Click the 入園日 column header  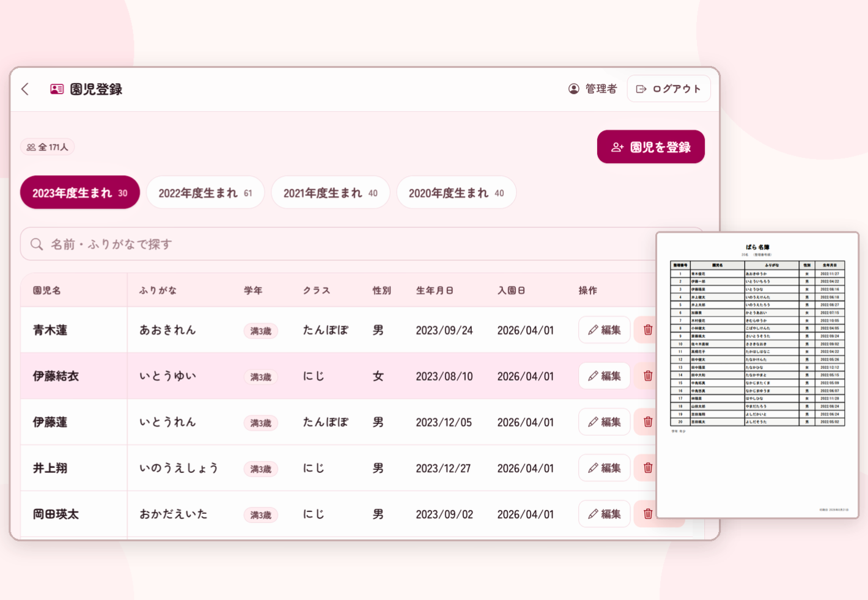point(512,291)
